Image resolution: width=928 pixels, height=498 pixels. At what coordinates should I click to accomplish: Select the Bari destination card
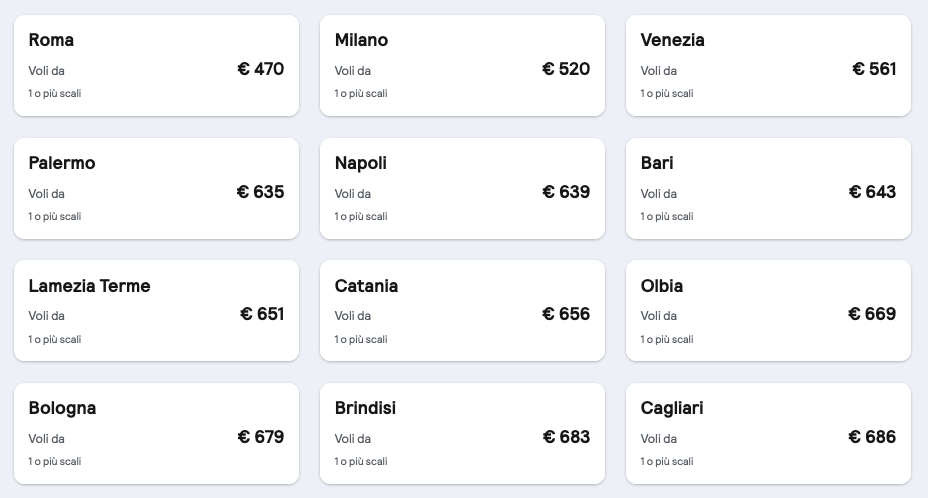coord(768,189)
